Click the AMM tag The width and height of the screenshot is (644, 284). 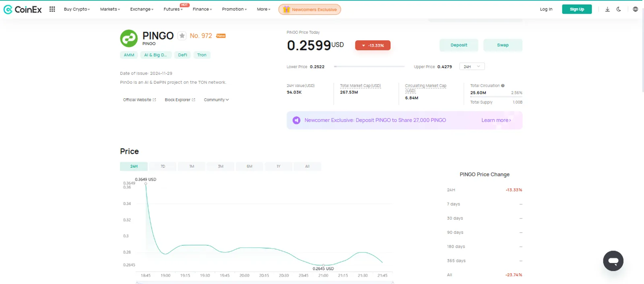pos(129,55)
